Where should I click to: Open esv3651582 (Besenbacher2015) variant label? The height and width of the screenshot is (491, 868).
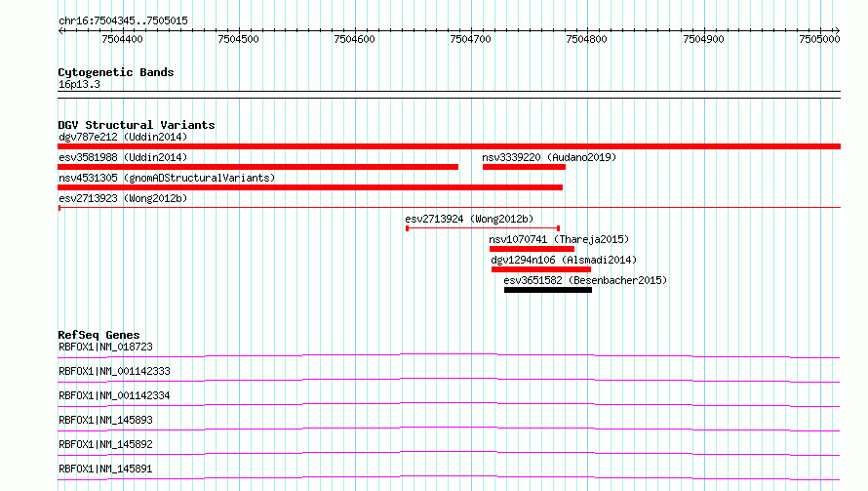click(x=585, y=280)
